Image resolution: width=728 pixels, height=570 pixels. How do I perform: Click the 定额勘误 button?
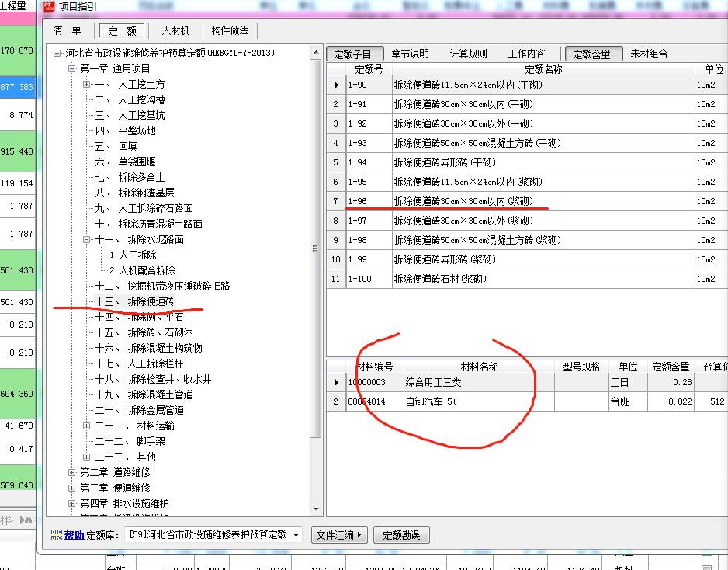pos(401,535)
